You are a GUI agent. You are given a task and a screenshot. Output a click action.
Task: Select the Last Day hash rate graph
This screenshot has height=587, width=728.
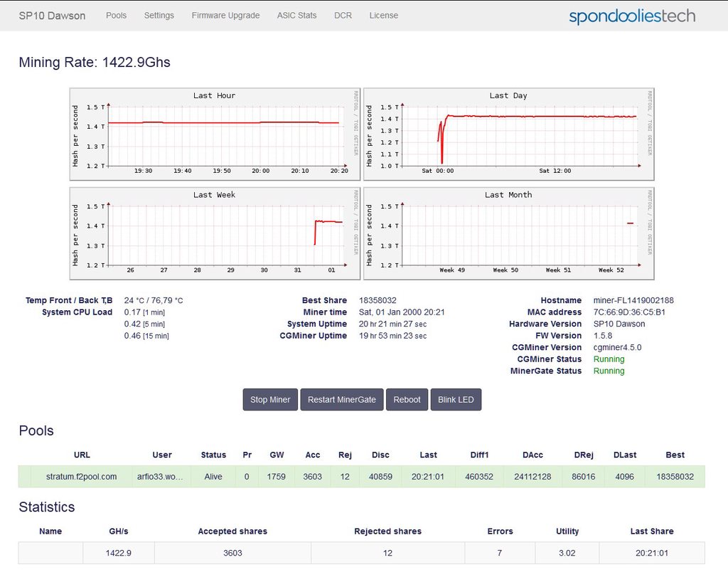(509, 134)
